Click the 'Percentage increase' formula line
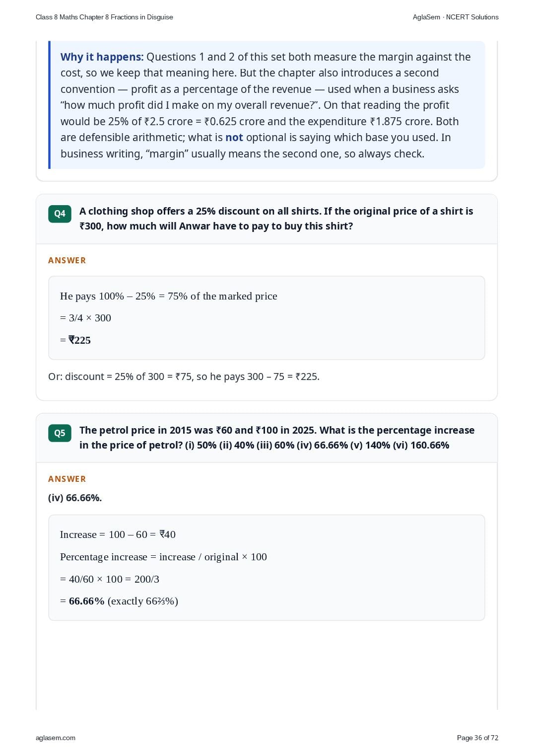This screenshot has height=756, width=534. pyautogui.click(x=163, y=557)
